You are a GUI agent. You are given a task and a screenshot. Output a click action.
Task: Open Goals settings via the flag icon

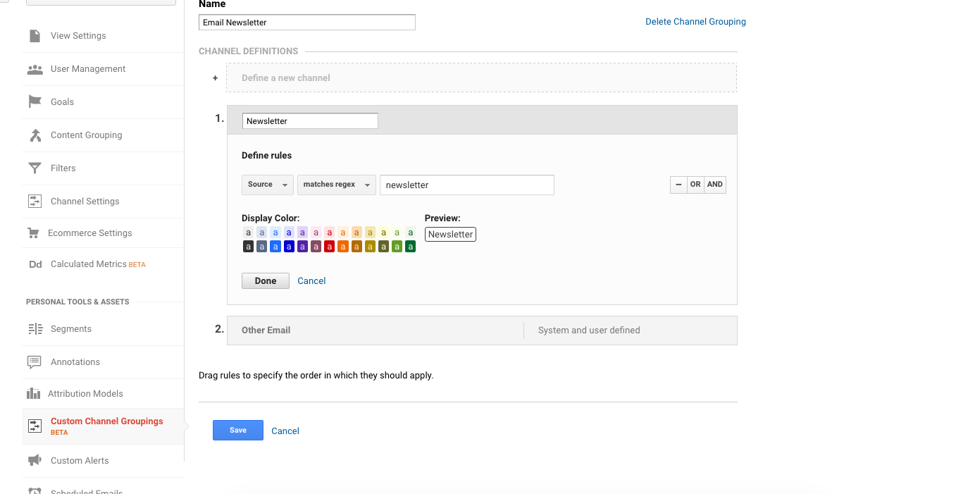[x=35, y=101]
